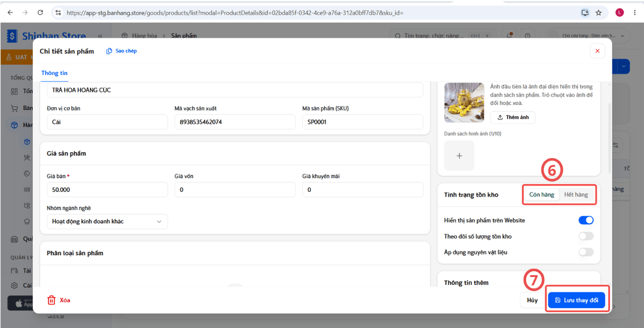Expand the Chủ cửa hàng account menu

coord(588,36)
